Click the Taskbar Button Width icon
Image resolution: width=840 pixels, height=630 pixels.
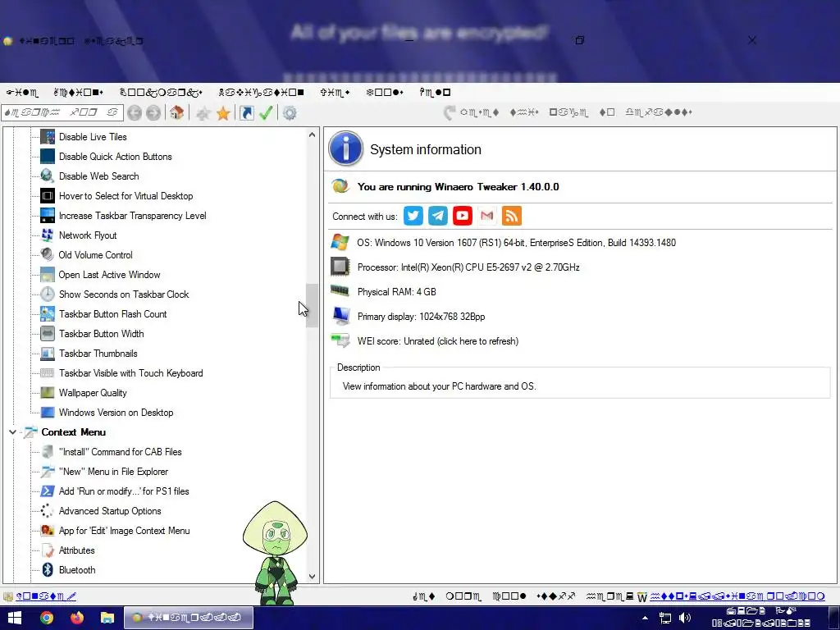(47, 334)
